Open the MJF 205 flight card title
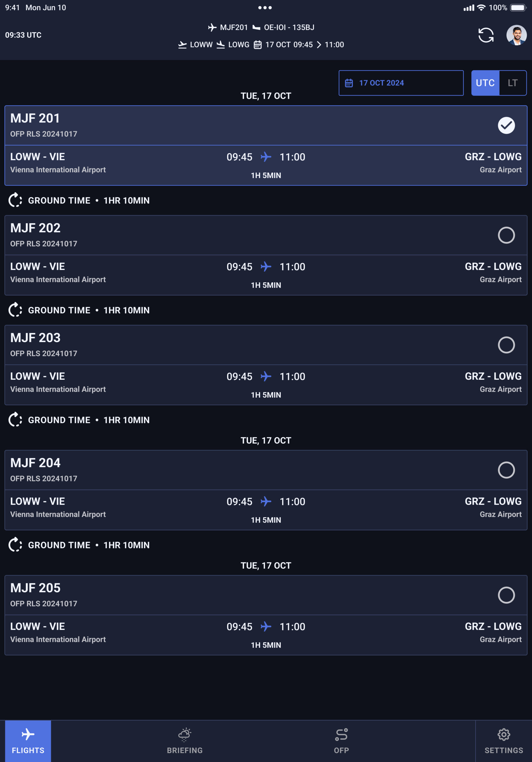Image resolution: width=532 pixels, height=762 pixels. pos(35,588)
